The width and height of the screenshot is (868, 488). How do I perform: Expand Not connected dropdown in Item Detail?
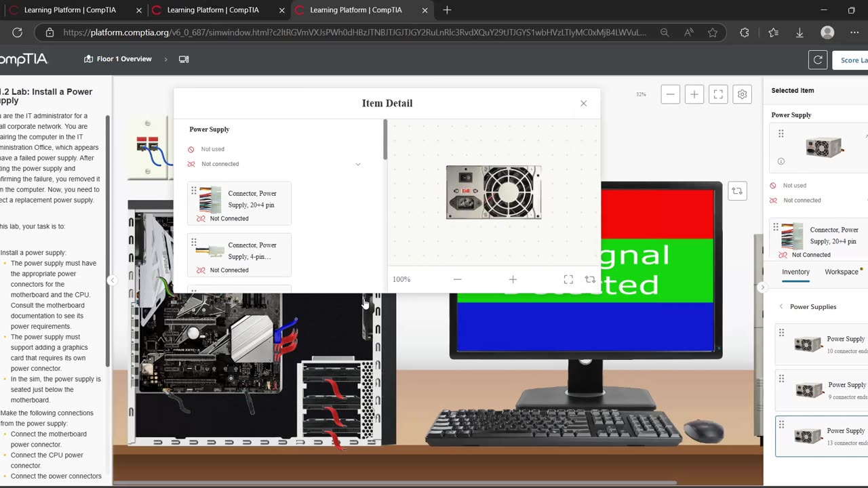click(358, 164)
